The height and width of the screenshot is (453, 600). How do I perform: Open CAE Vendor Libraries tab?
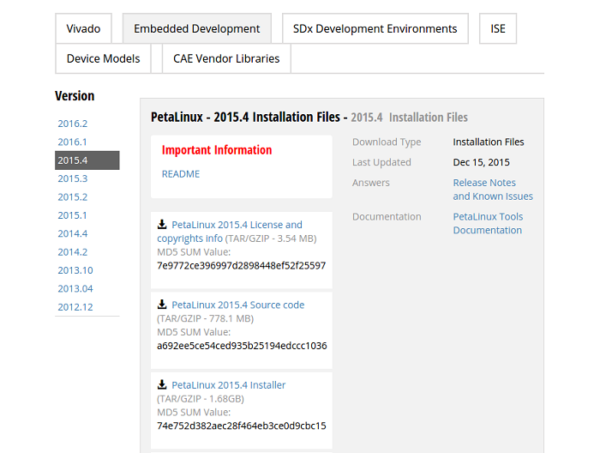tap(226, 59)
